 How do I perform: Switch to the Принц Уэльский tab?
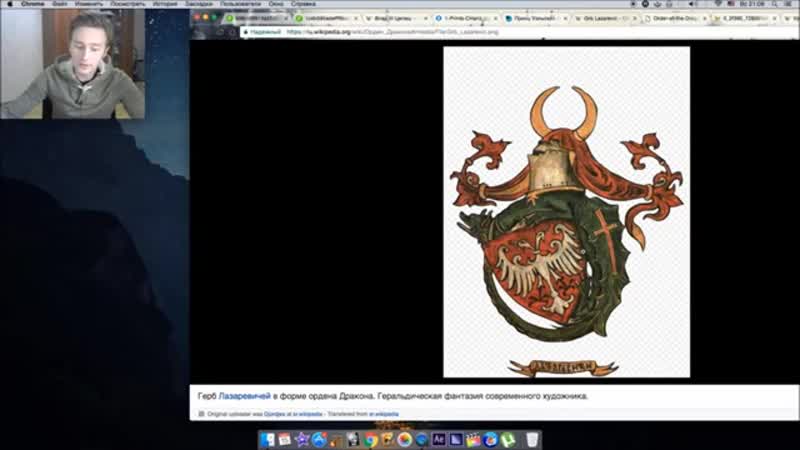(x=536, y=18)
